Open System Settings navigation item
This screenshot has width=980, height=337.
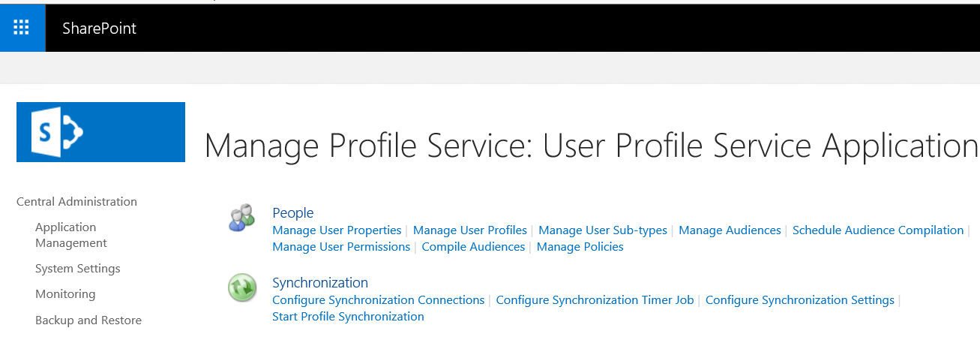point(77,268)
